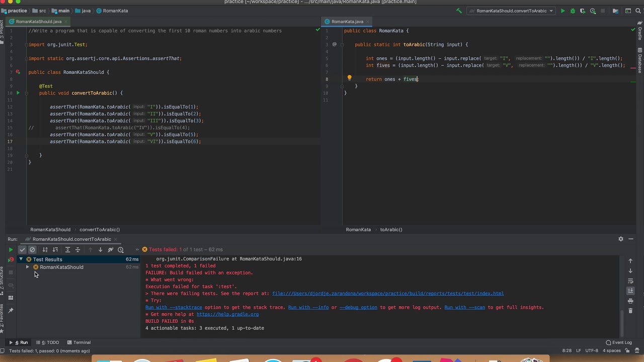This screenshot has height=362, width=644.
Task: Toggle Show Ignored tests filter
Action: (x=32, y=249)
